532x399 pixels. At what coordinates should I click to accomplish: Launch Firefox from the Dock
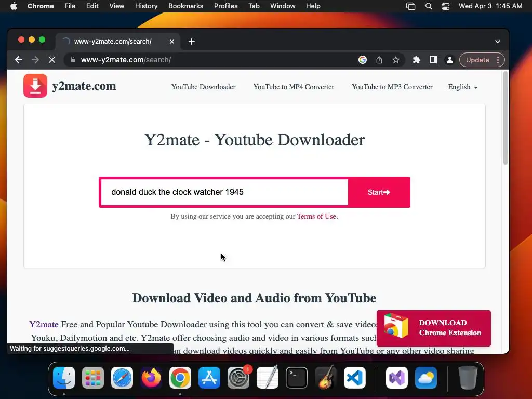tap(151, 378)
